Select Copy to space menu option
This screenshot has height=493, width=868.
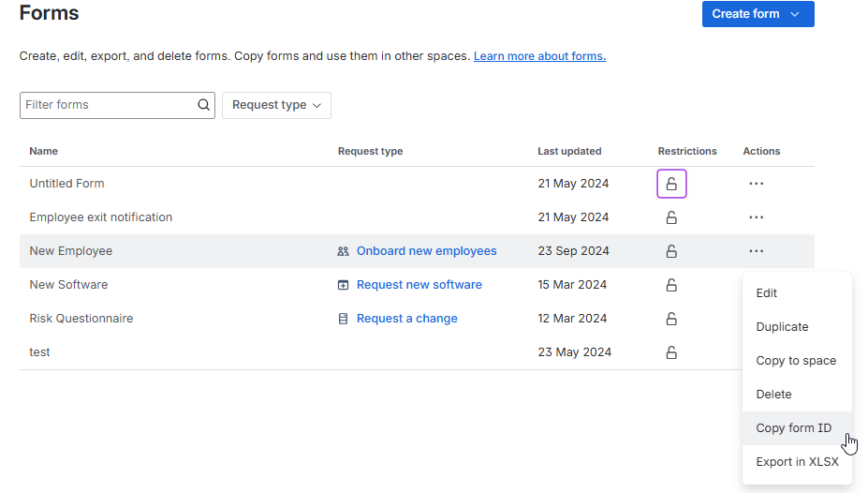click(796, 361)
